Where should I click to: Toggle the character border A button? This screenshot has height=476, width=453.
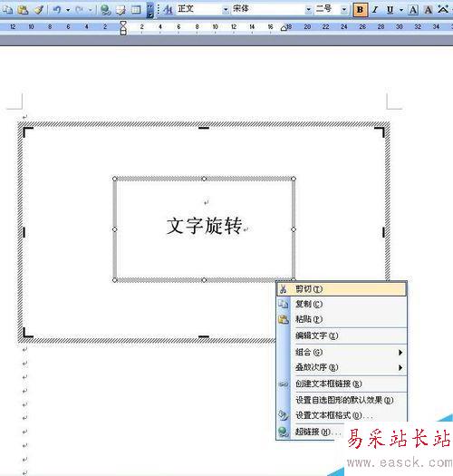413,10
